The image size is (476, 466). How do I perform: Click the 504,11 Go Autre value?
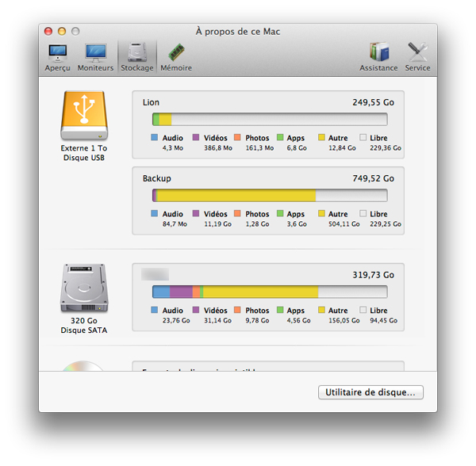coord(344,224)
